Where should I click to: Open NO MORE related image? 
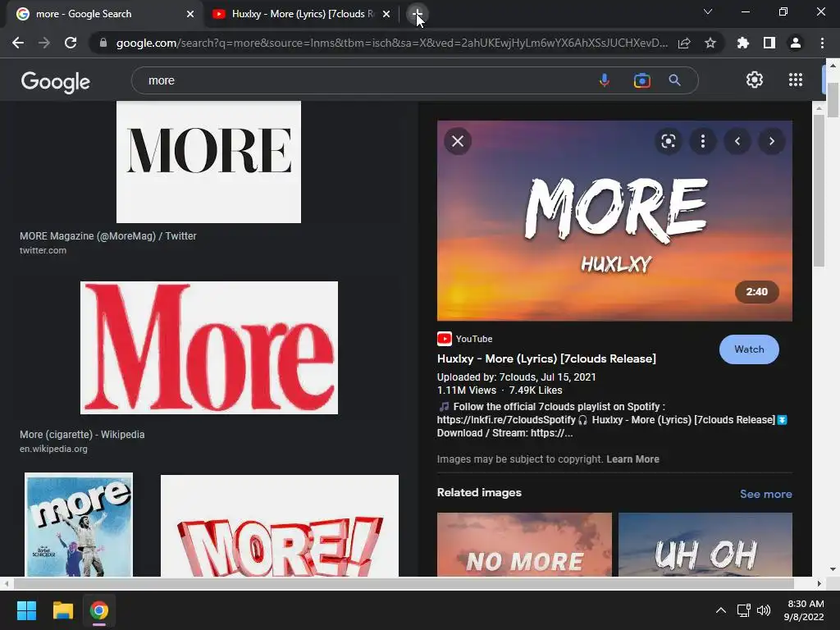(524, 545)
